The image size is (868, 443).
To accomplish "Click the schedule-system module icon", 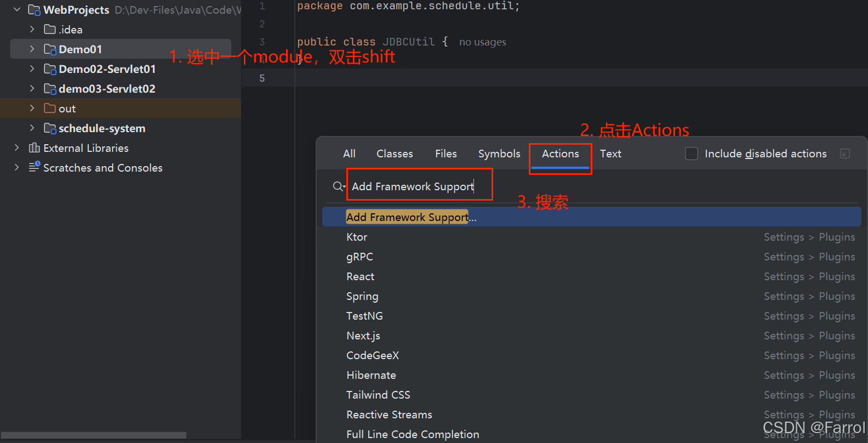I will tap(50, 128).
